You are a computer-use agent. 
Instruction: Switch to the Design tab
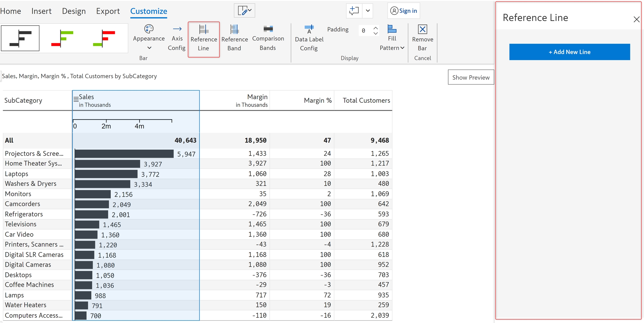[74, 11]
